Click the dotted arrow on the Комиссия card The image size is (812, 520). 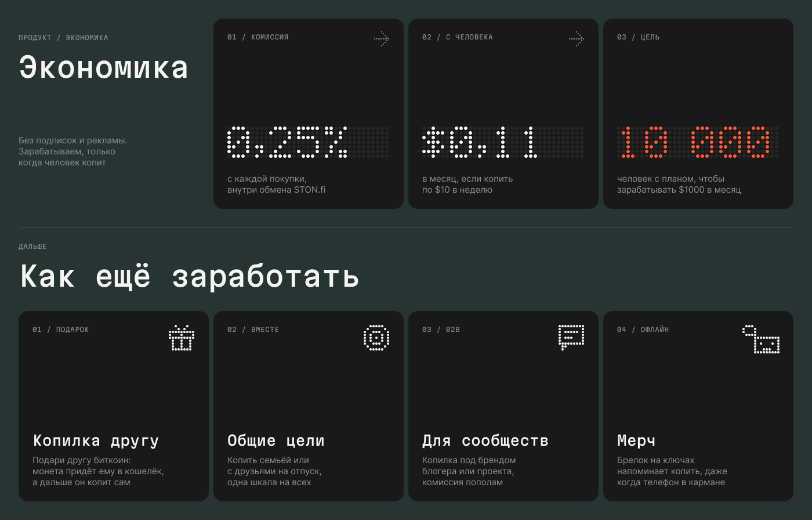pos(382,39)
